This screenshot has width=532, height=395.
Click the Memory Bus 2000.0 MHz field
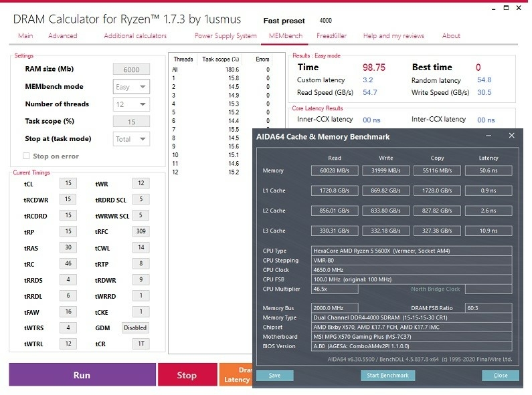click(x=335, y=308)
